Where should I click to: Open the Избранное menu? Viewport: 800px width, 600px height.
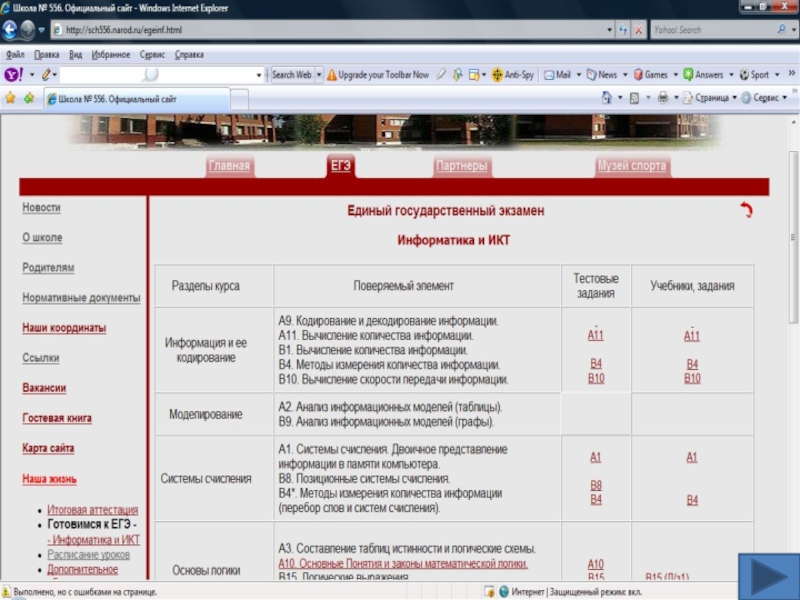coord(110,55)
